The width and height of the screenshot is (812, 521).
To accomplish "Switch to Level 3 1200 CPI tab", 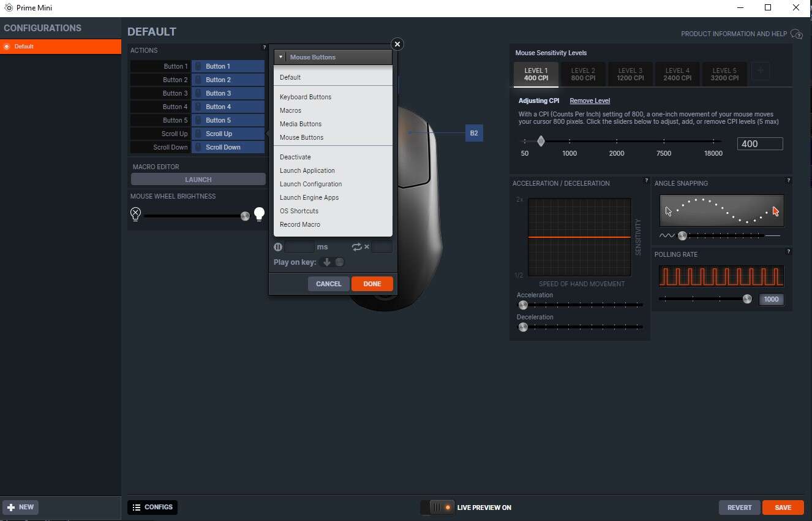I will coord(630,74).
